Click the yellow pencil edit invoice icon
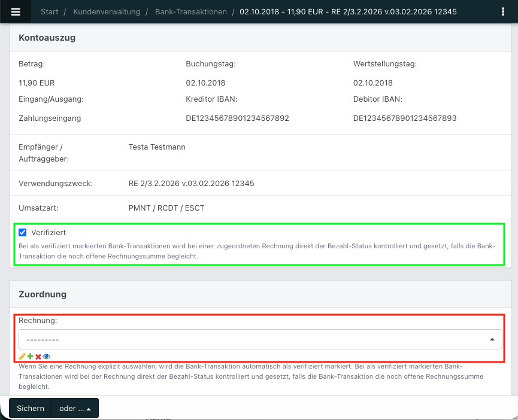 (x=22, y=357)
